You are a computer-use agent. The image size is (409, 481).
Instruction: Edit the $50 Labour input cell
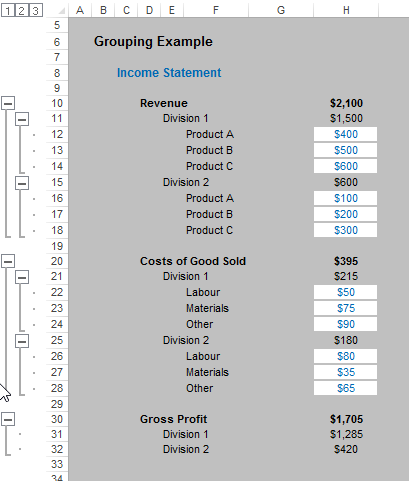coord(345,292)
